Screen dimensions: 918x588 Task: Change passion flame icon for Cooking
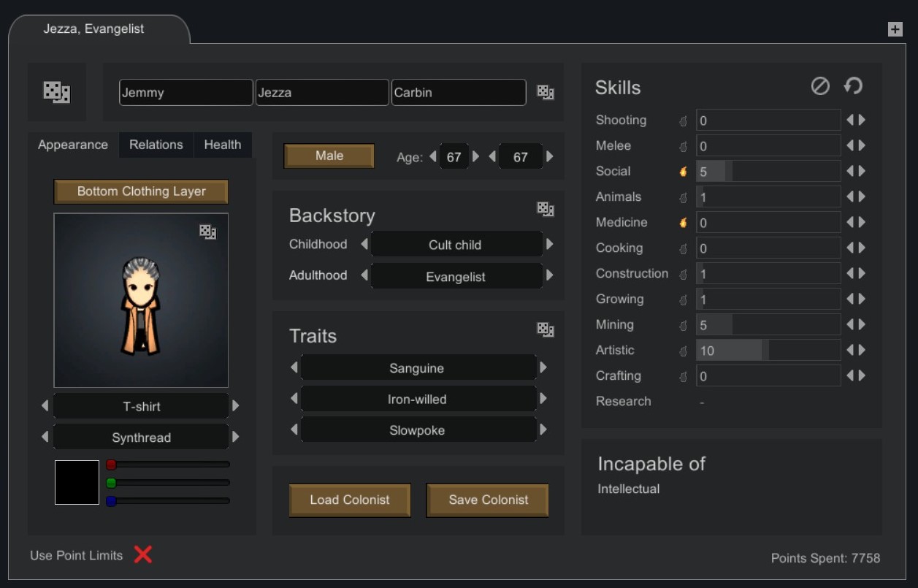pyautogui.click(x=683, y=248)
